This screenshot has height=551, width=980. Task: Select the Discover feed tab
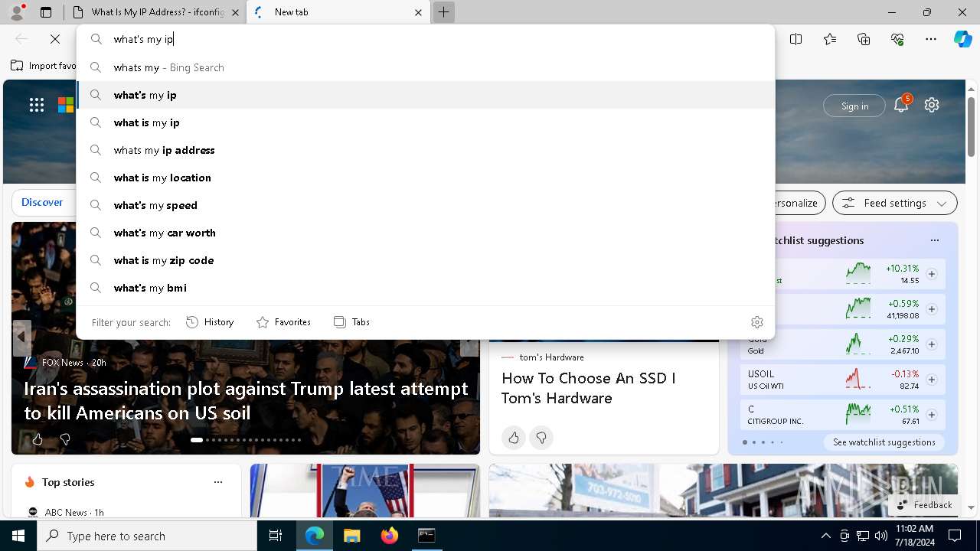pyautogui.click(x=42, y=203)
